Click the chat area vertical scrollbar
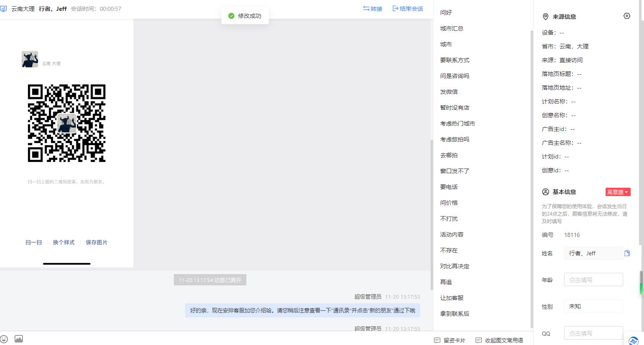The height and width of the screenshot is (345, 644). 431,215
